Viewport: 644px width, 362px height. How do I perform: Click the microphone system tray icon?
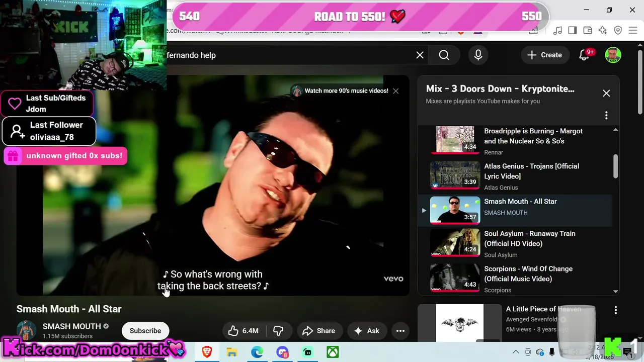[x=552, y=352]
